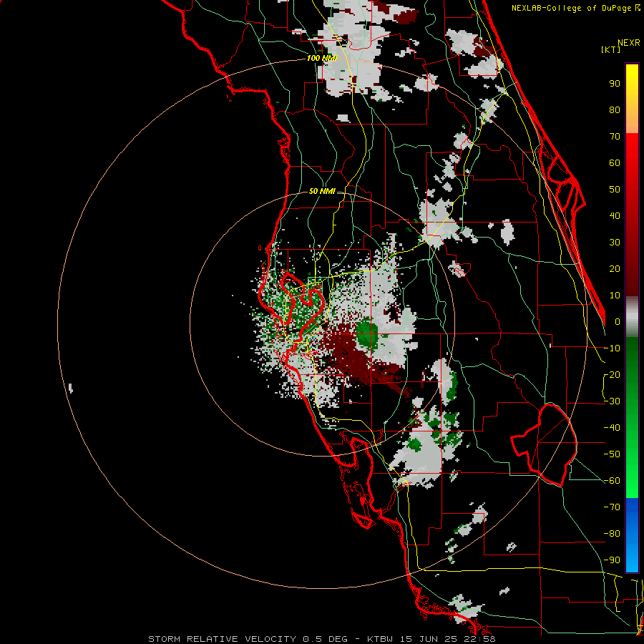Click the -40 scale value
This screenshot has width=644, height=644.
click(x=612, y=428)
